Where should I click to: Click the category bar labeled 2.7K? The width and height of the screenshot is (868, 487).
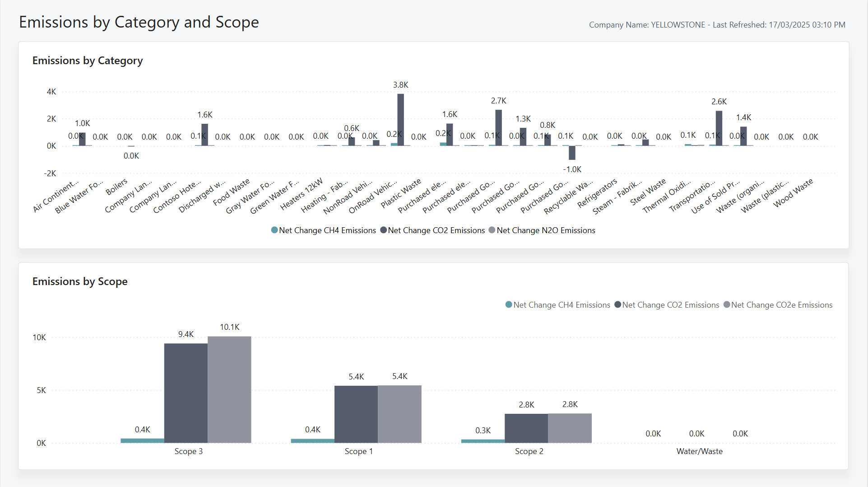click(498, 127)
